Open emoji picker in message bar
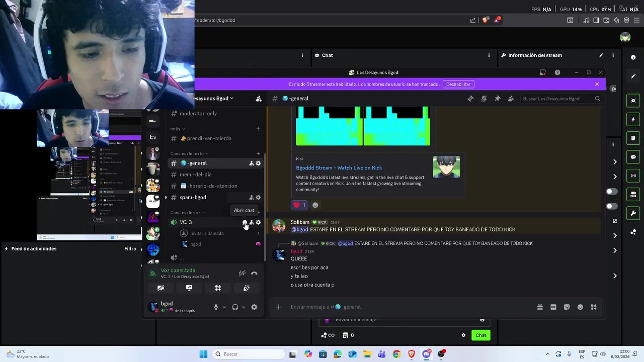 pos(580,307)
